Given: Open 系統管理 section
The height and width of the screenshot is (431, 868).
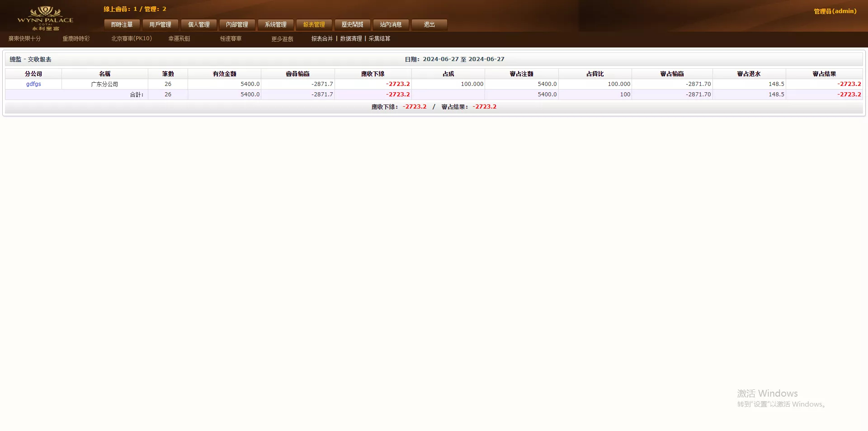Looking at the screenshot, I should pos(276,24).
